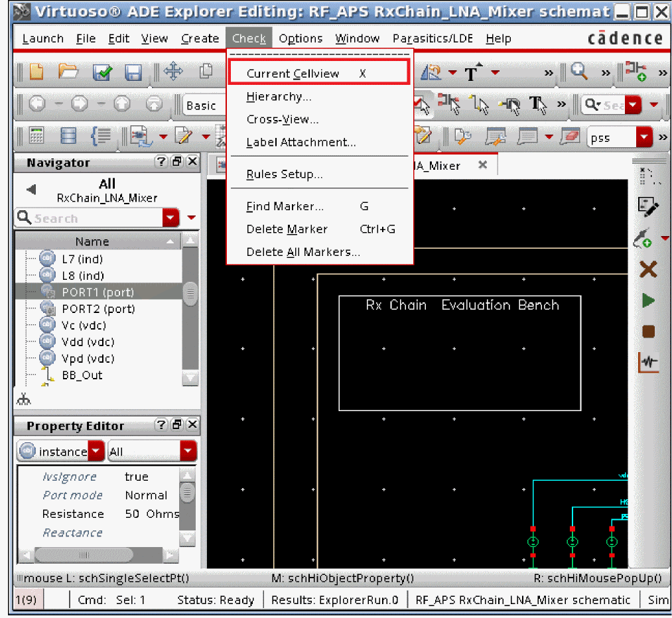The image size is (672, 618).
Task: Open the 'instance' type dropdown in Property Editor
Action: coord(96,452)
